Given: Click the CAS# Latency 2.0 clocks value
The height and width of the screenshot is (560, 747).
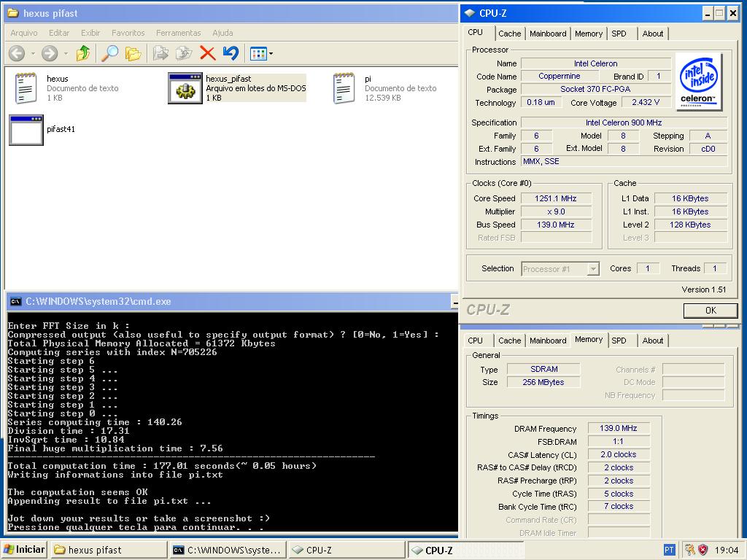Looking at the screenshot, I should [x=619, y=455].
